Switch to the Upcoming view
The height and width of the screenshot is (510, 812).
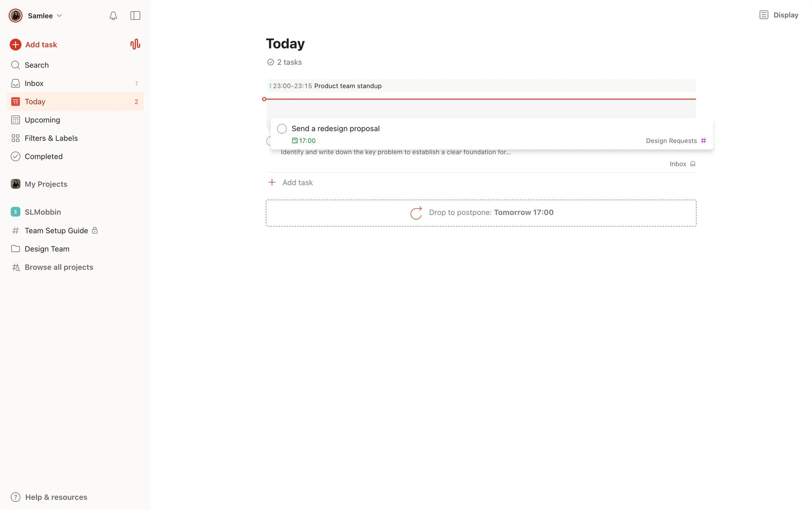[x=42, y=120]
